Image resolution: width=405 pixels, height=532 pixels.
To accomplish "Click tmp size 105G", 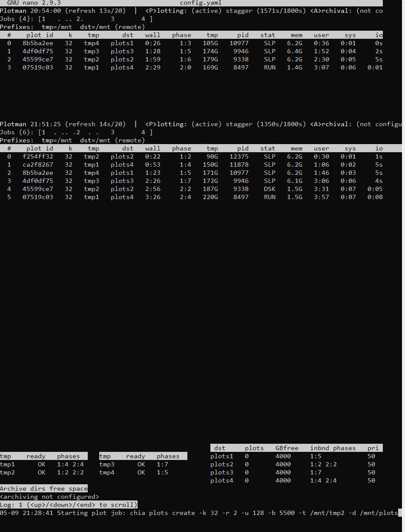I will [x=210, y=43].
